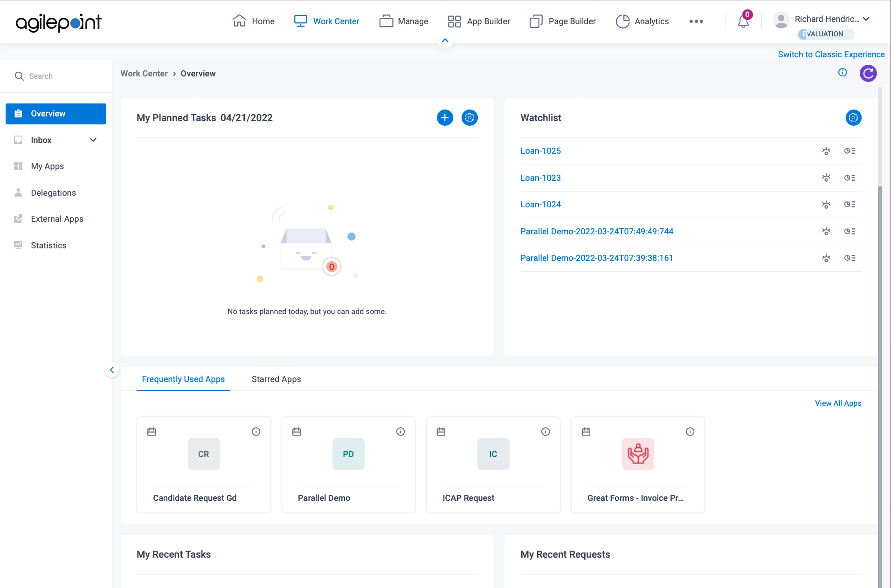This screenshot has height=588, width=891.
Task: Click the calendar icon on Candidate Request Gd card
Action: pyautogui.click(x=152, y=431)
